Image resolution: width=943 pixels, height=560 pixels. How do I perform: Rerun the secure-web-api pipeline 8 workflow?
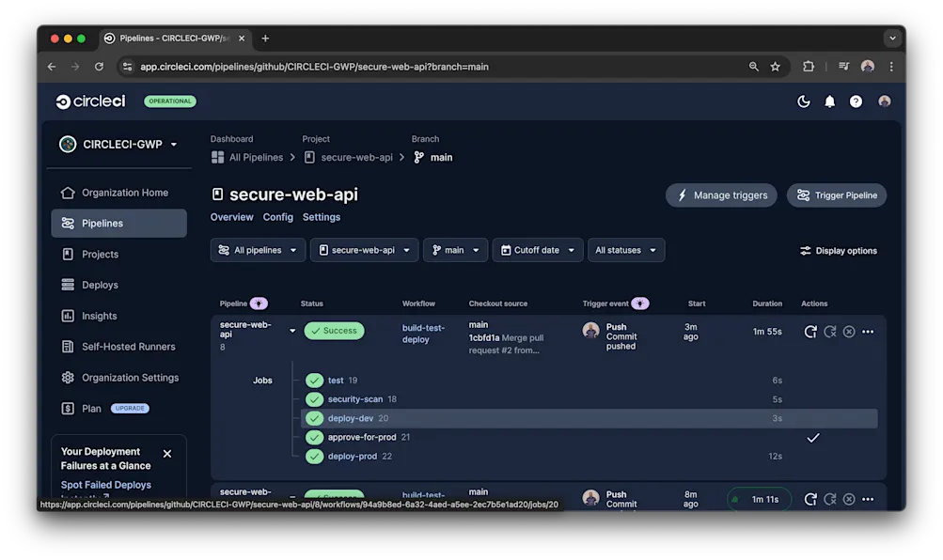[x=810, y=332]
